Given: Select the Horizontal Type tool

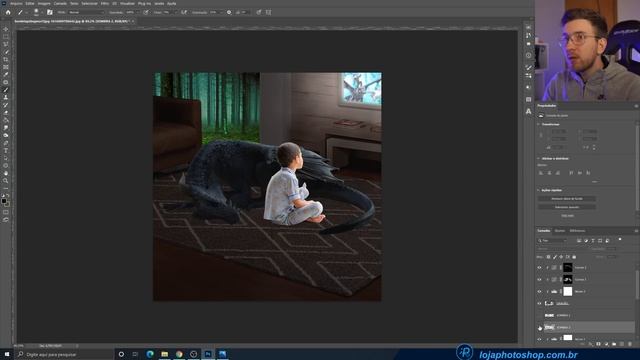Looking at the screenshot, I should click(6, 151).
